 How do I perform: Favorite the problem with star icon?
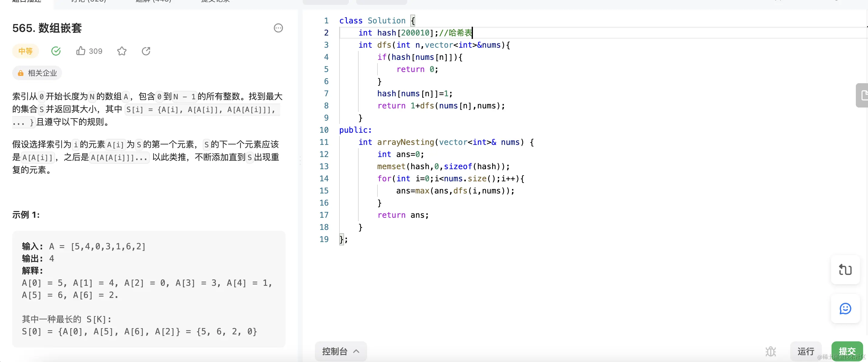tap(122, 51)
